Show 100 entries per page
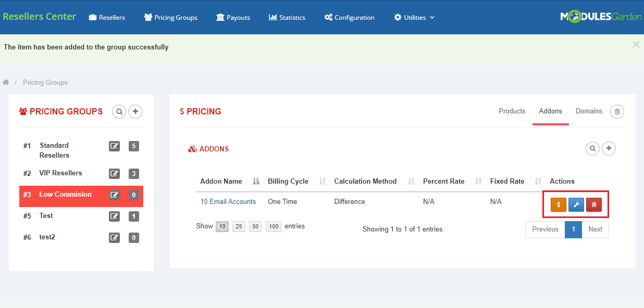 pyautogui.click(x=274, y=226)
